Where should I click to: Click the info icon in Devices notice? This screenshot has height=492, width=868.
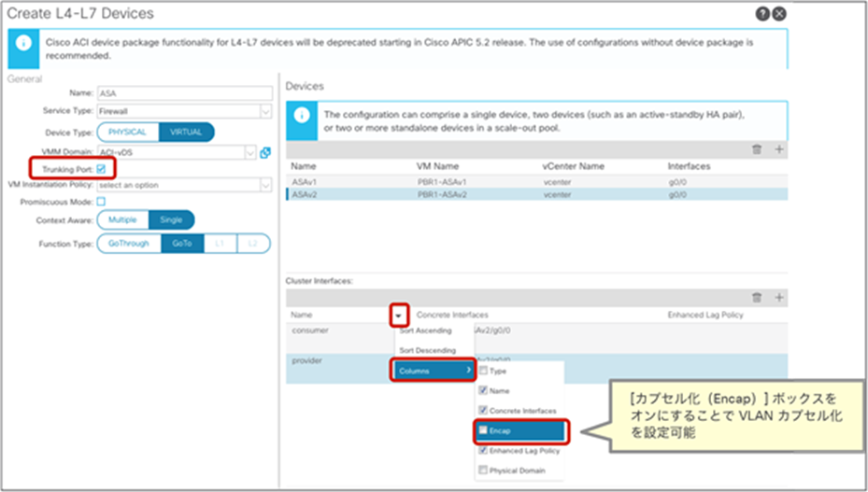[x=302, y=115]
